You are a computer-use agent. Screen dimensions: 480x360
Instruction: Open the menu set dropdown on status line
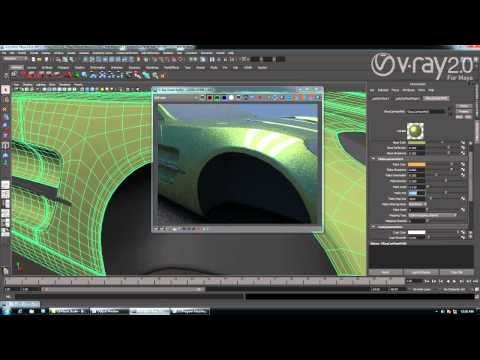14,59
